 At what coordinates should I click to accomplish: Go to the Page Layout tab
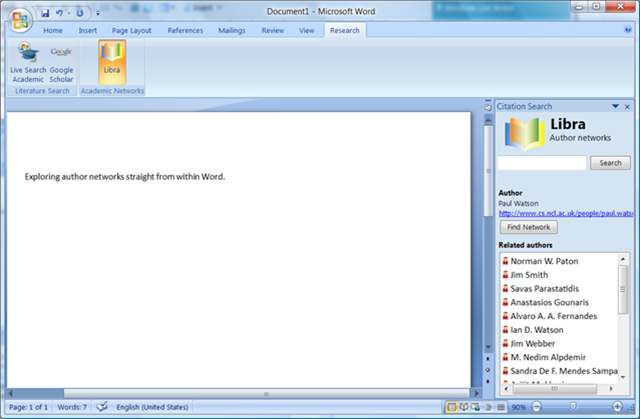[131, 31]
